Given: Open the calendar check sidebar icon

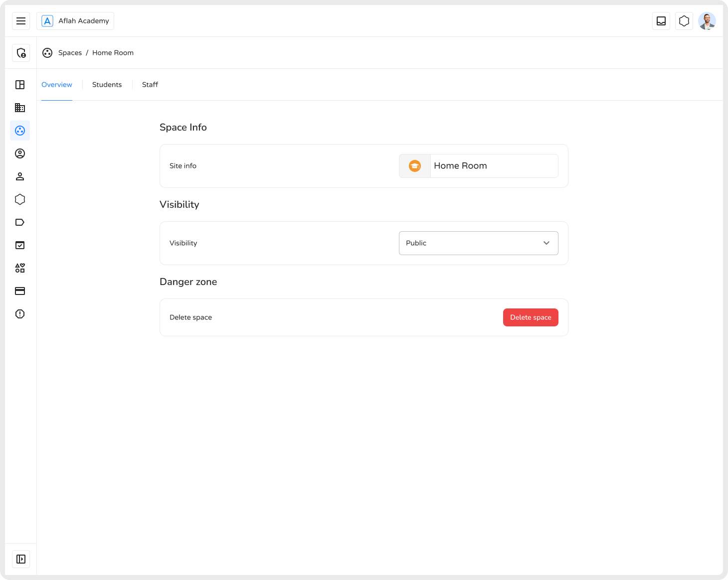Looking at the screenshot, I should pos(20,245).
